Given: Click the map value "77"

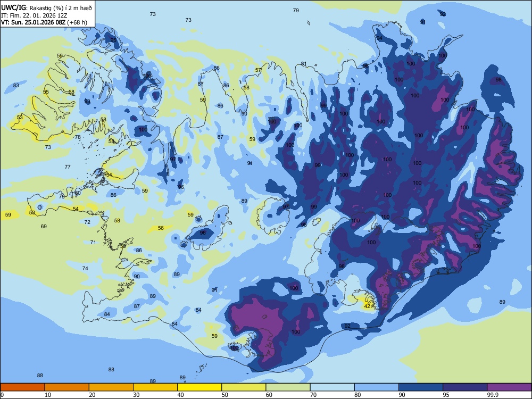Looking at the screenshot, I should point(68,167).
